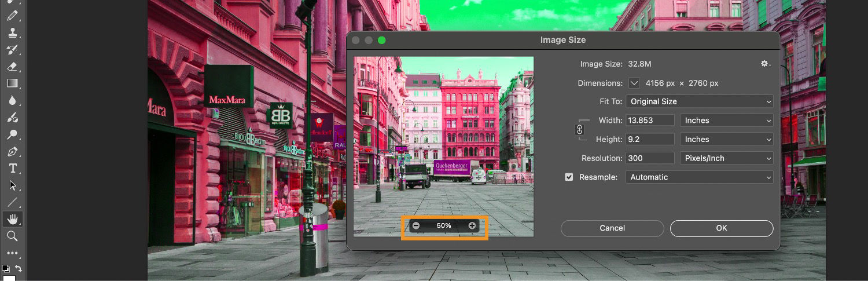Open the Height units Inches dropdown
The width and height of the screenshot is (868, 281).
(727, 139)
